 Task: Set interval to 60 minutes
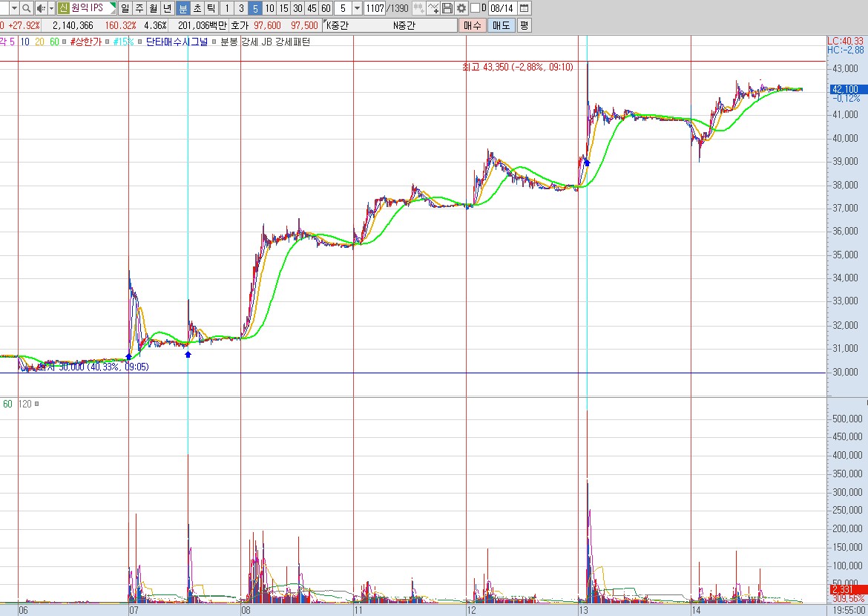tap(326, 8)
